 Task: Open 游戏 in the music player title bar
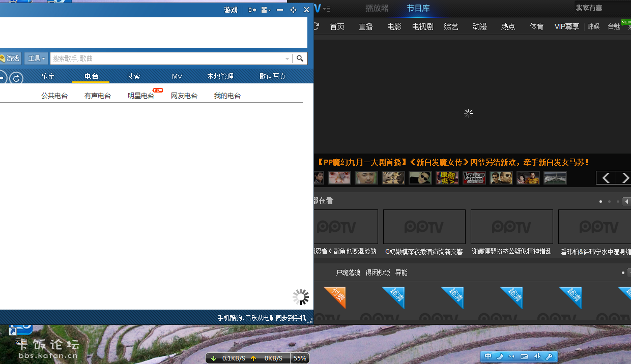(x=231, y=10)
